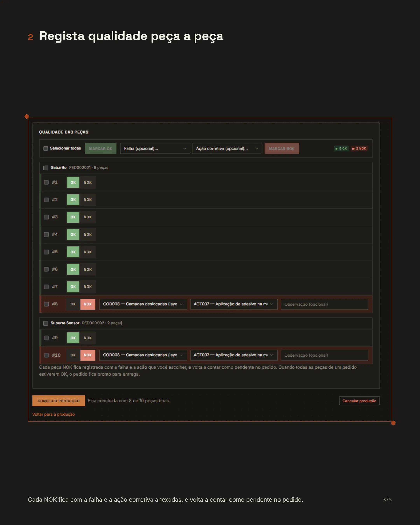Click 'Fica concluída com 8 de 10 peças boas.'

point(129,401)
